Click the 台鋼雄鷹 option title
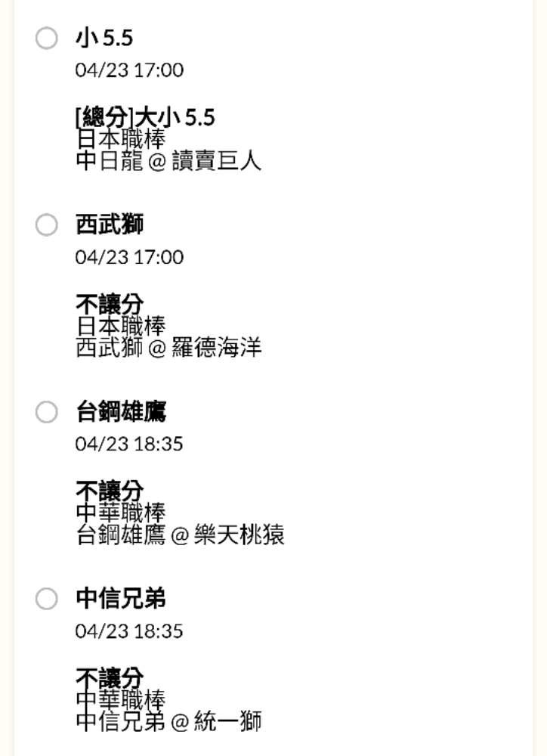This screenshot has height=756, width=547. 121,412
